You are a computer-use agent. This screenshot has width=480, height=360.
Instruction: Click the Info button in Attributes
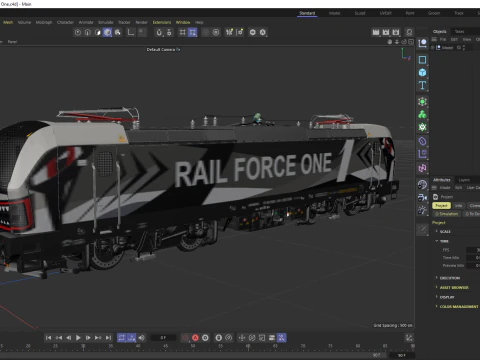pyautogui.click(x=459, y=206)
